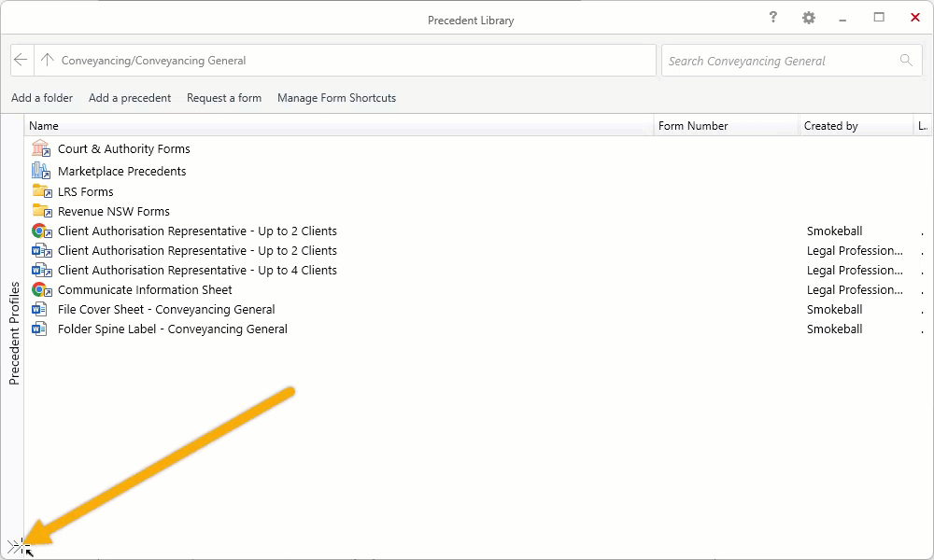Open Marketplace Precedents
This screenshot has width=934, height=560.
(121, 172)
